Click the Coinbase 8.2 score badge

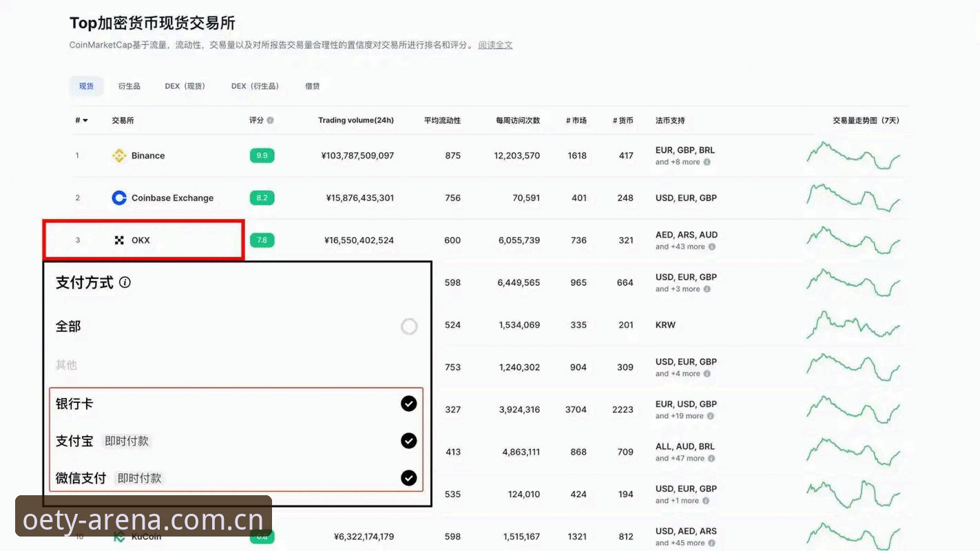(x=262, y=198)
